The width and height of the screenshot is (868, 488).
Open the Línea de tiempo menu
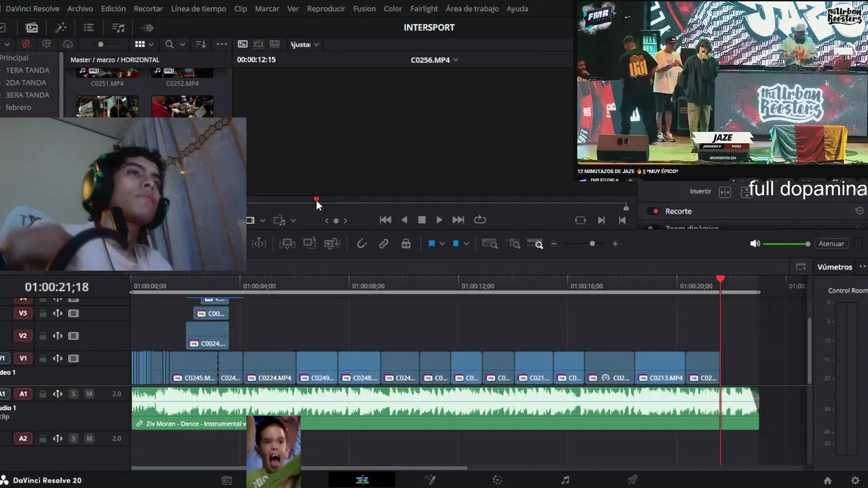click(199, 9)
